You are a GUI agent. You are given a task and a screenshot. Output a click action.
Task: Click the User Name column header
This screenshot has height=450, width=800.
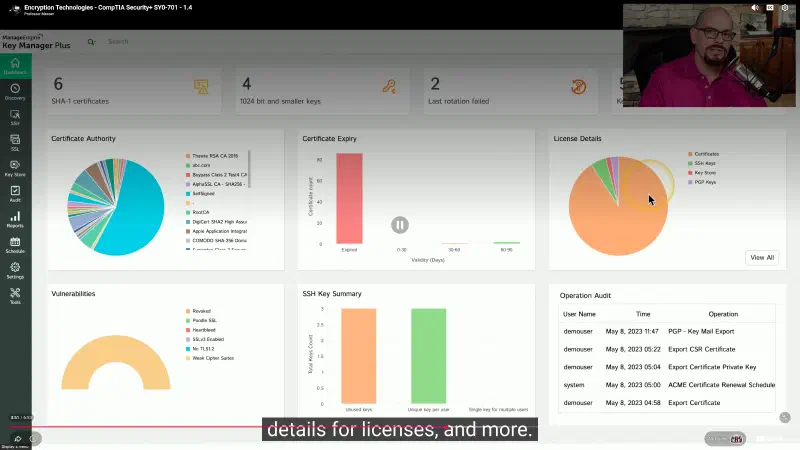[579, 314]
